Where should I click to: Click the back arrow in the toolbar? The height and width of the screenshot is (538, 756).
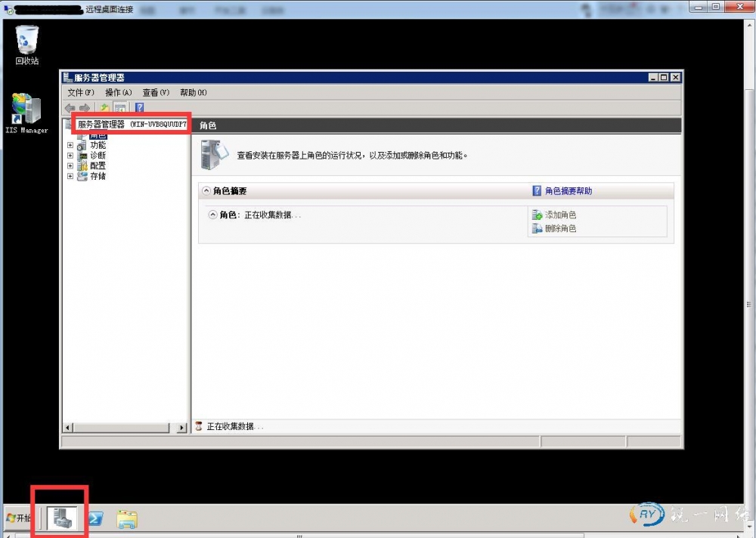click(x=70, y=108)
